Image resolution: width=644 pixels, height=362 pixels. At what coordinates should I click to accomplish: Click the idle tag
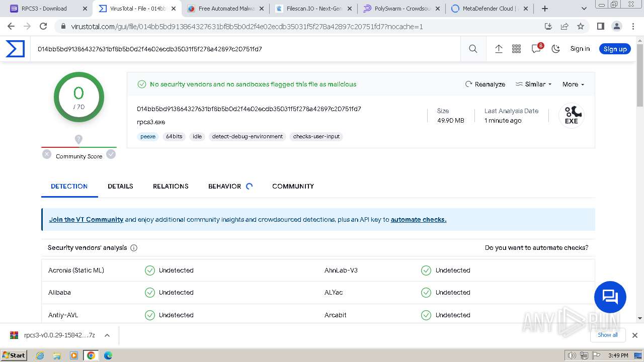(x=197, y=136)
